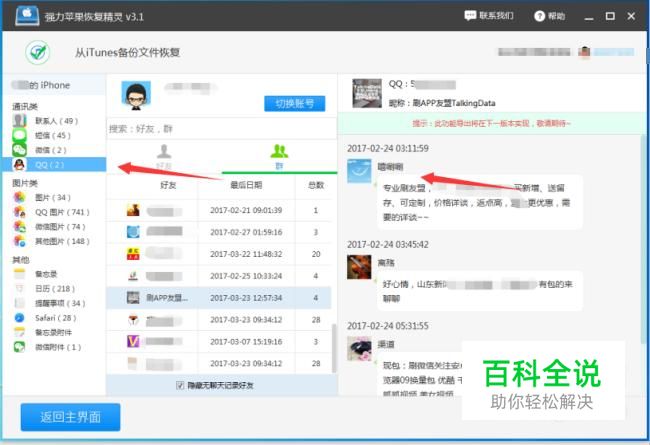
Task: Click the green checkmark iTunes restore icon
Action: point(38,52)
